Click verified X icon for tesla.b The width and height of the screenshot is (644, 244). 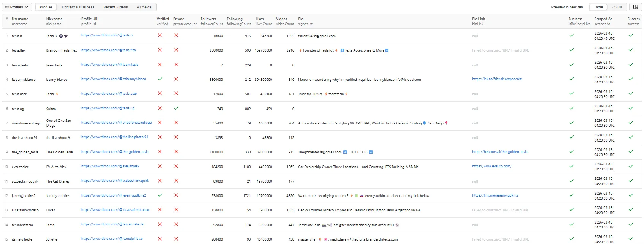[160, 35]
